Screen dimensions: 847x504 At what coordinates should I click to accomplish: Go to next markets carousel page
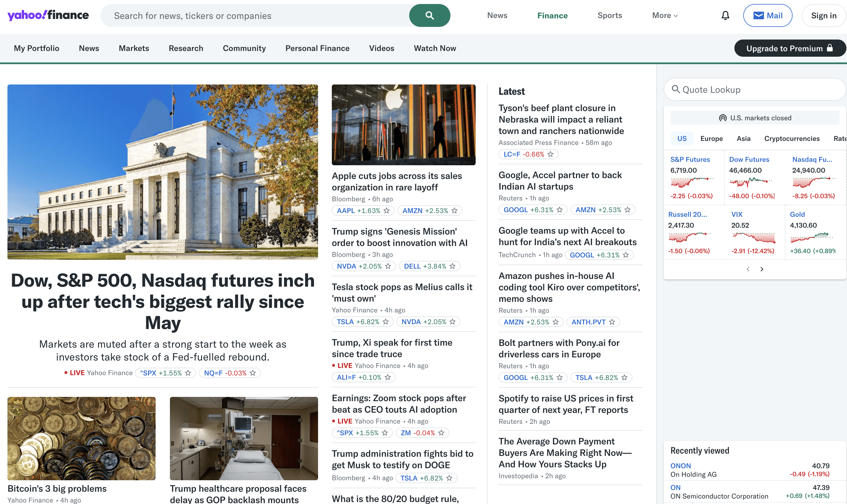pos(762,269)
